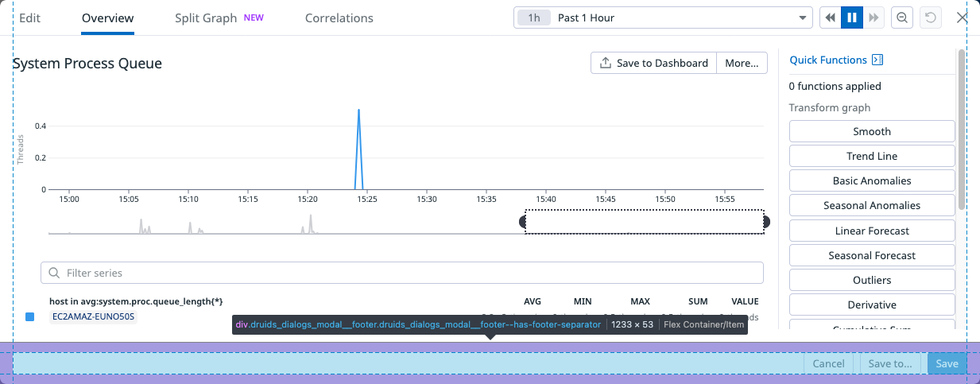Go to the Correlations tab
Viewport: 980px width, 384px height.
tap(339, 17)
